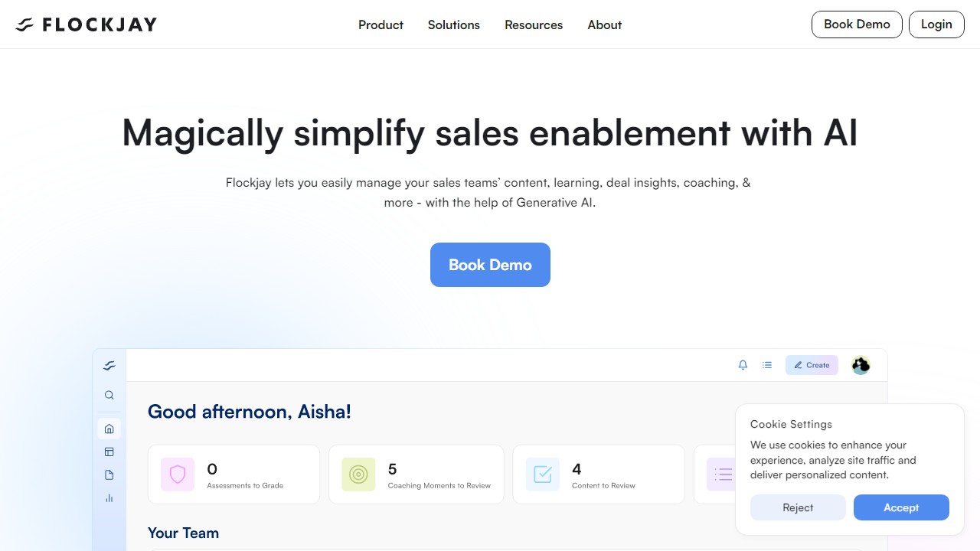The width and height of the screenshot is (980, 551).
Task: Accept the cookie settings
Action: (x=901, y=507)
